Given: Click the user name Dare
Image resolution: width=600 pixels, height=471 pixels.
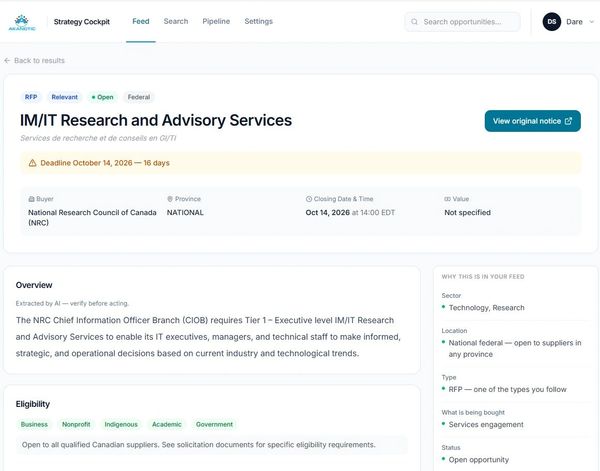Looking at the screenshot, I should [574, 22].
